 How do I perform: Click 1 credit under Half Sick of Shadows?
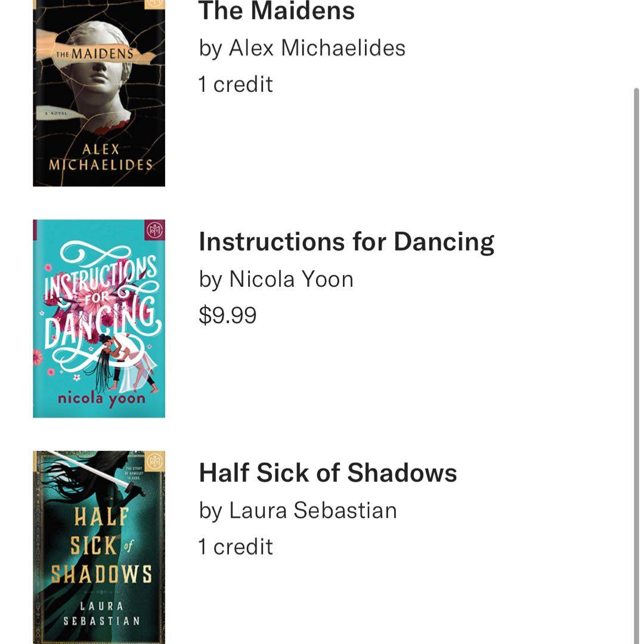236,546
